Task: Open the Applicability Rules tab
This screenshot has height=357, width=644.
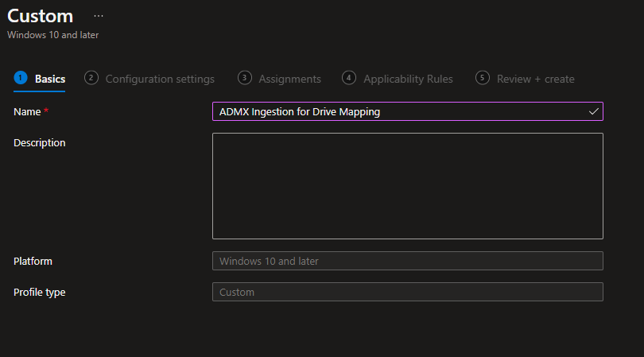Action: tap(408, 79)
